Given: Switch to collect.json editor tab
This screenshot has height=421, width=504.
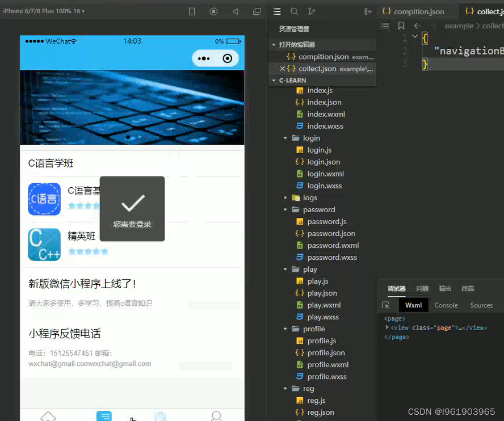Looking at the screenshot, I should pyautogui.click(x=484, y=11).
